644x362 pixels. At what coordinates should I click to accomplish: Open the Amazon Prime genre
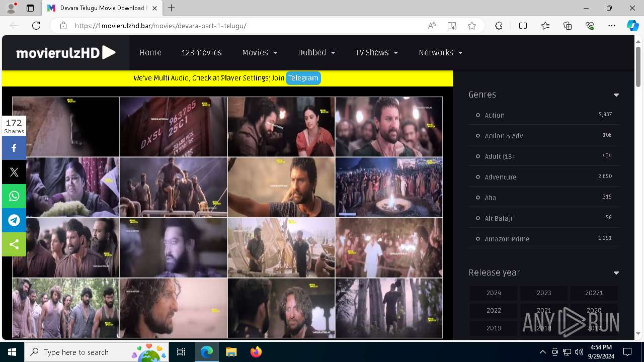507,239
